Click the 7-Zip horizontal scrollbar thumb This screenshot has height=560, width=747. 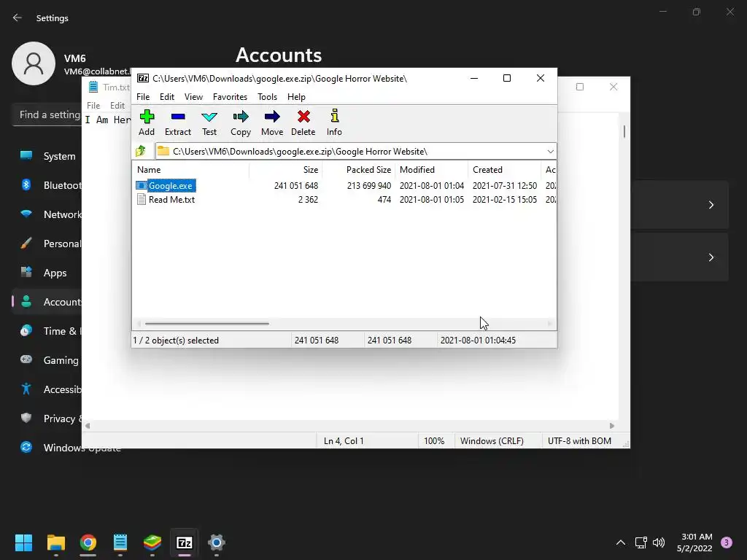[x=206, y=324]
